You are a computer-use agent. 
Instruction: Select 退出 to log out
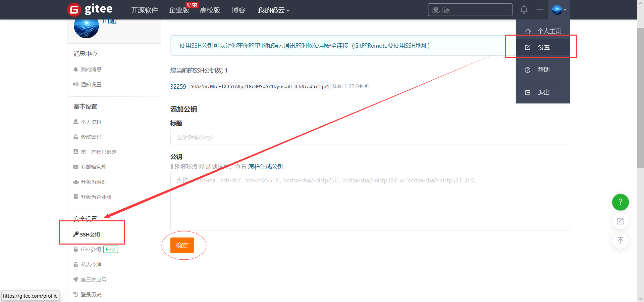pos(543,92)
